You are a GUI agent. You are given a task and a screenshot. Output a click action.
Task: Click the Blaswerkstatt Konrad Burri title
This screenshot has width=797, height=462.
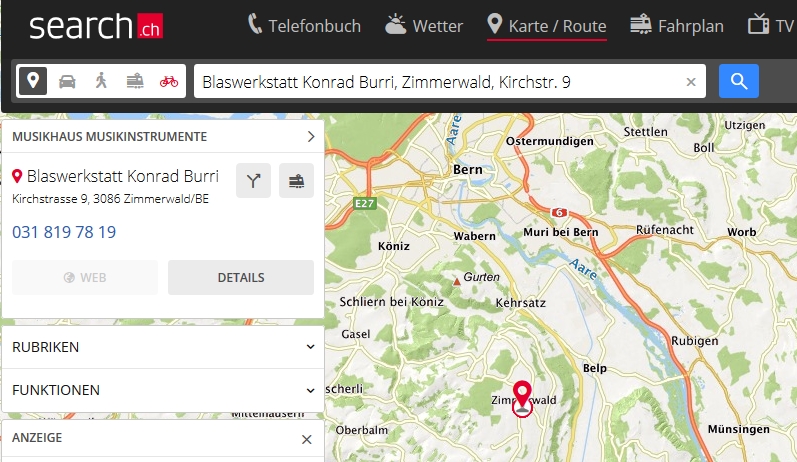coord(122,176)
